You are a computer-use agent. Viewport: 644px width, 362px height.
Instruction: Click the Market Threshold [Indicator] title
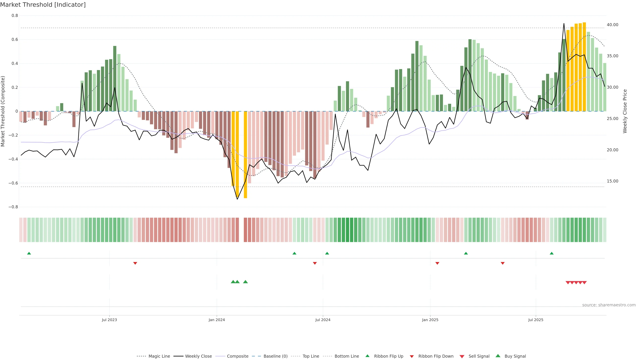(43, 5)
